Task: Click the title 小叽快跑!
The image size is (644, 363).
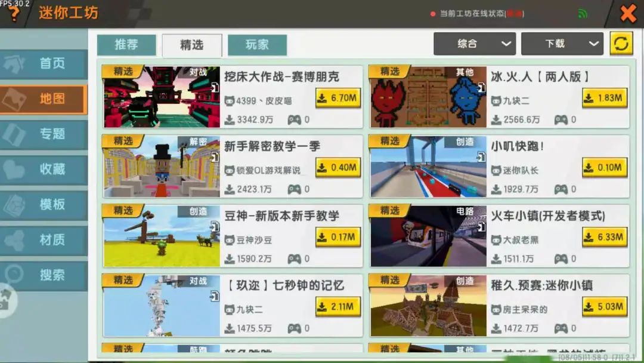Action: click(518, 146)
